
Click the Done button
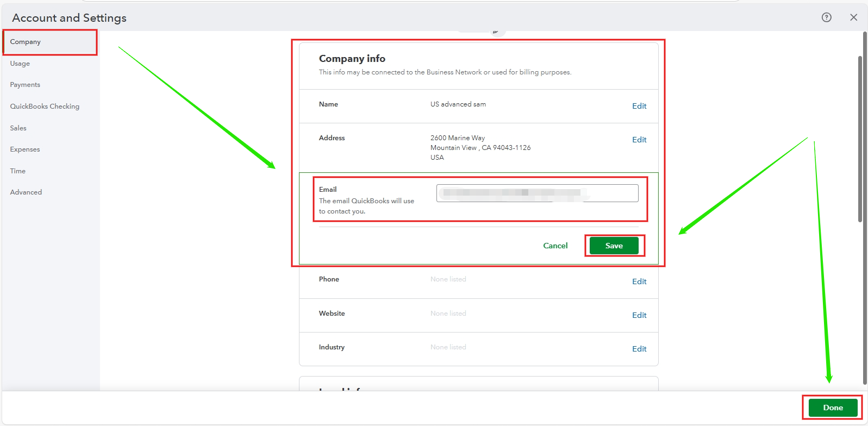(x=833, y=408)
